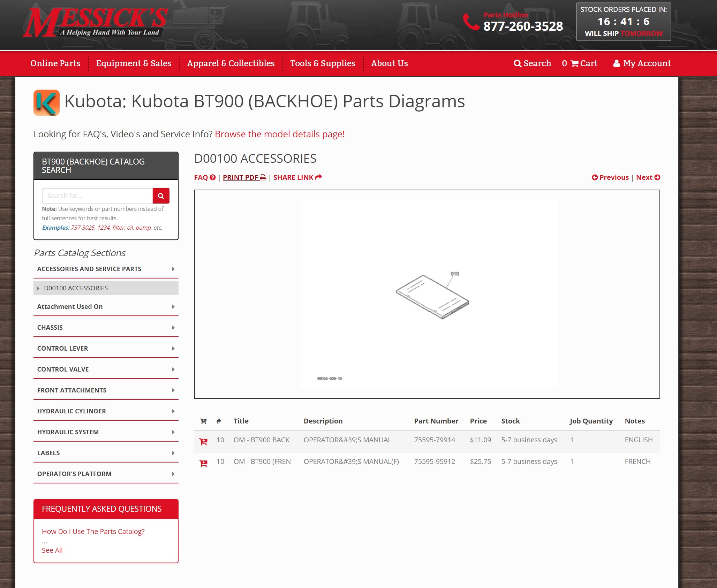Select D00100 ACCESSORIES tree item
Screen dimensions: 717x588
76,288
